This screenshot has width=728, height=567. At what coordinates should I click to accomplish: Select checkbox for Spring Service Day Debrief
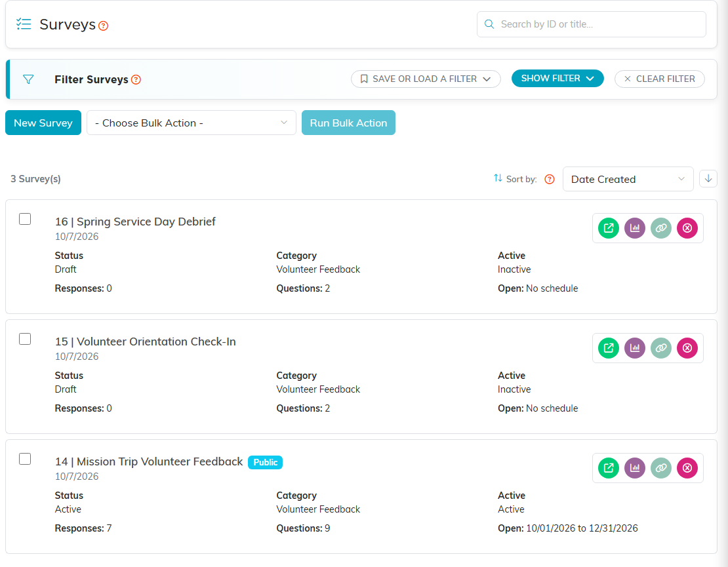coord(25,219)
